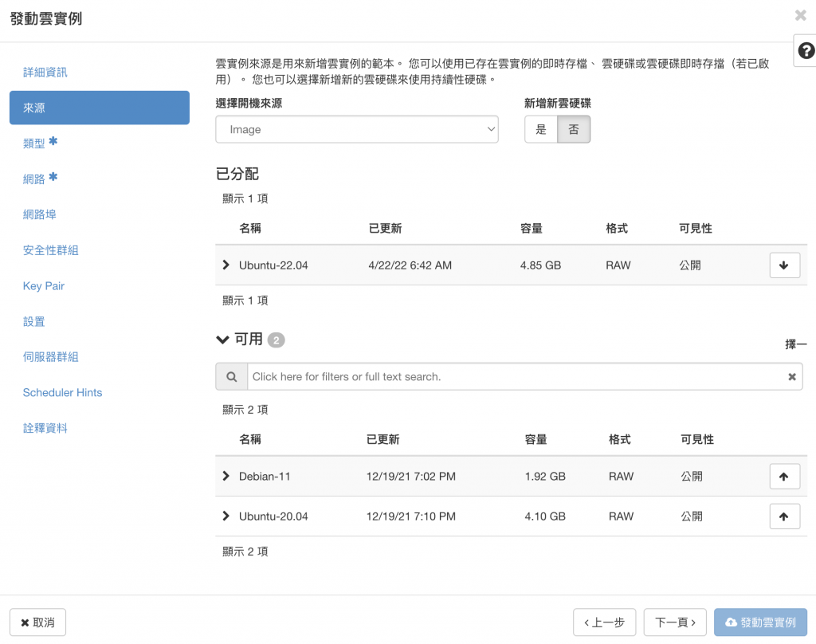Open the boot source Image dropdown
816x644 pixels.
pos(356,129)
